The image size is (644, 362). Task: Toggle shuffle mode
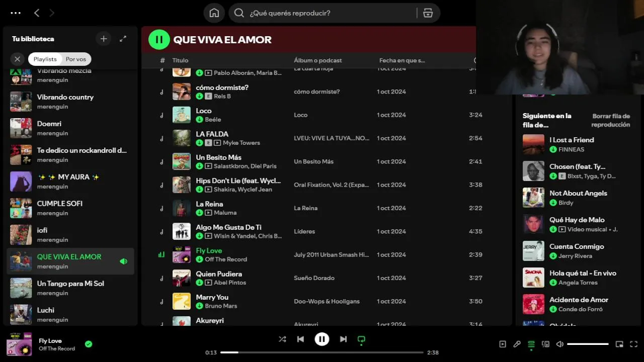282,339
